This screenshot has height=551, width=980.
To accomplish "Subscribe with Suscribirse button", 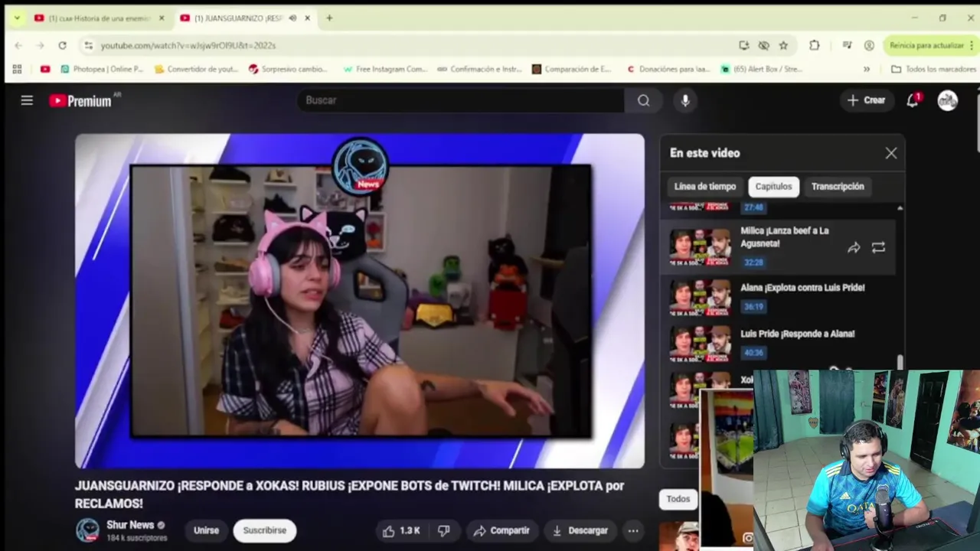I will (264, 530).
